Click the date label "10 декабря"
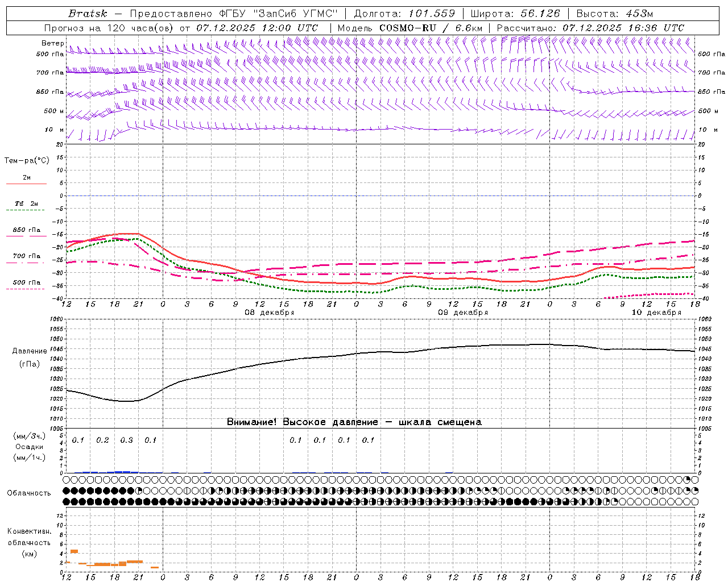The width and height of the screenshot is (728, 582). point(656,313)
